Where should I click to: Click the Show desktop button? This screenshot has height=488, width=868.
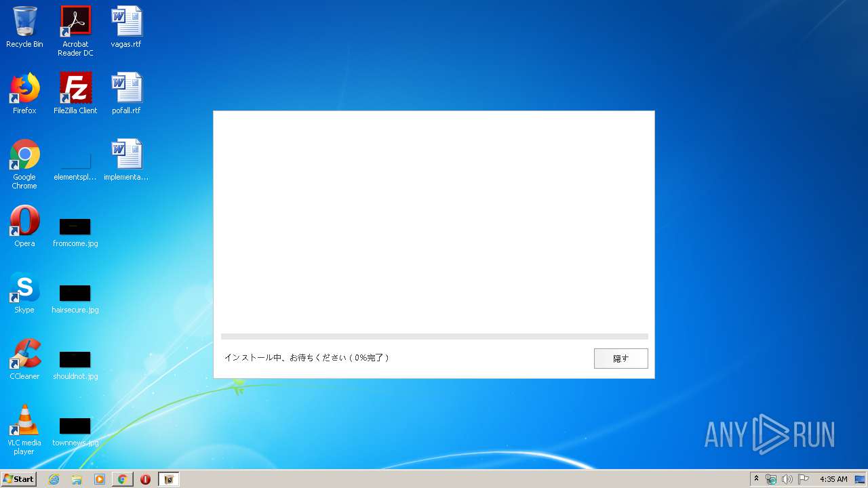pyautogui.click(x=861, y=479)
